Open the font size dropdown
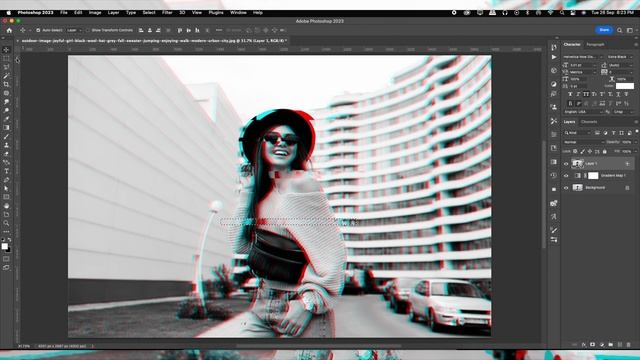The height and width of the screenshot is (360, 640). pos(583,65)
